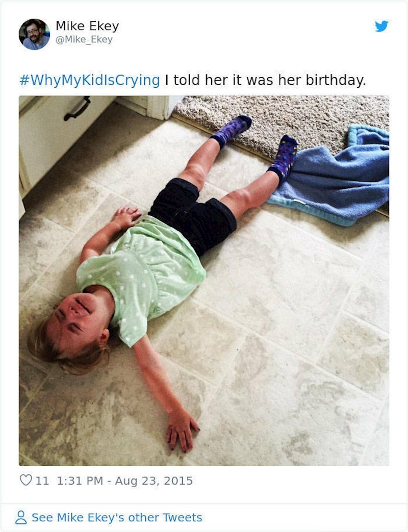Open the attached photo of the child
The image size is (408, 532).
coord(204,281)
